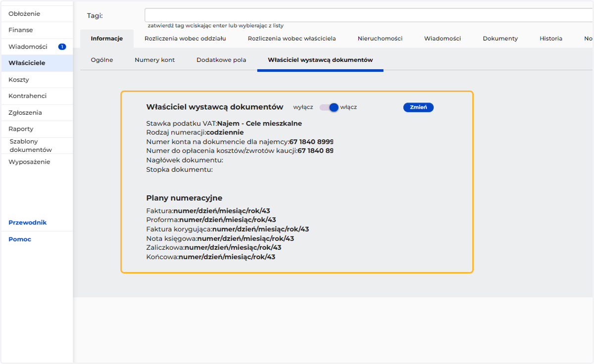The image size is (594, 364).
Task: Switch to Rozliczenia wobec oddziału tab
Action: 185,39
